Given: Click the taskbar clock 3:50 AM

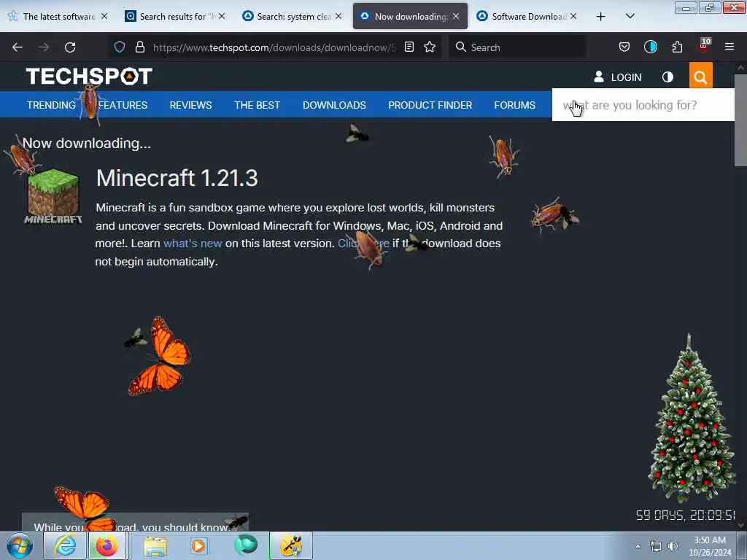Looking at the screenshot, I should (709, 546).
